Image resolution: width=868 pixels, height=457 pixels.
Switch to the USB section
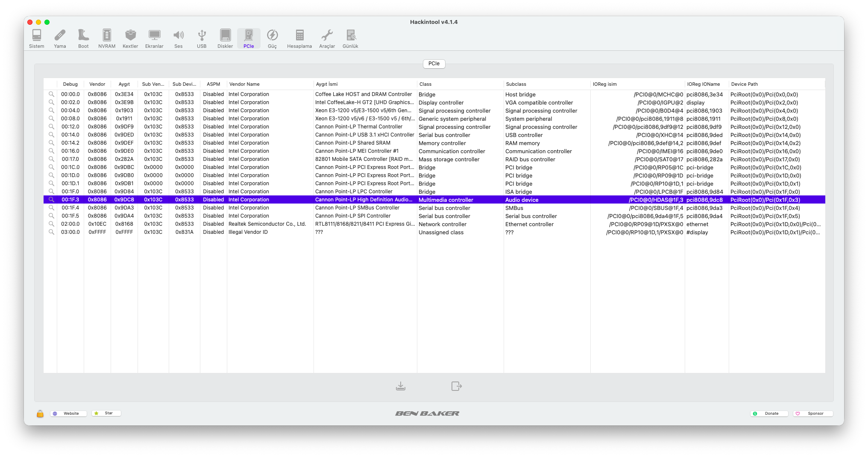[202, 38]
